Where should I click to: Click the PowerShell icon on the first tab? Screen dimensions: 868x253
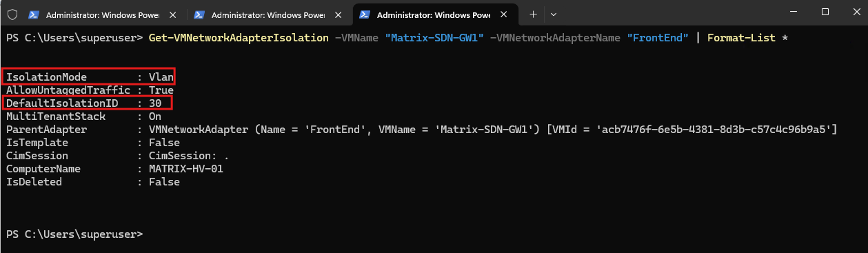click(34, 14)
